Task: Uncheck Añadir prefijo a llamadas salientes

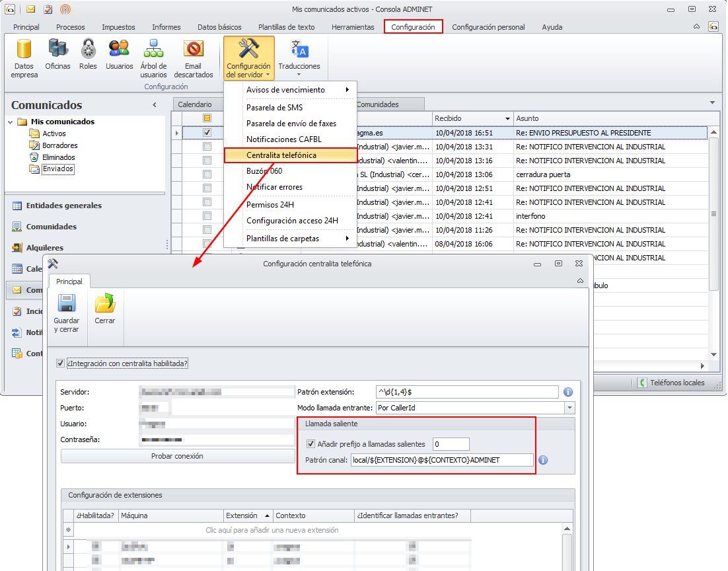Action: [x=311, y=444]
